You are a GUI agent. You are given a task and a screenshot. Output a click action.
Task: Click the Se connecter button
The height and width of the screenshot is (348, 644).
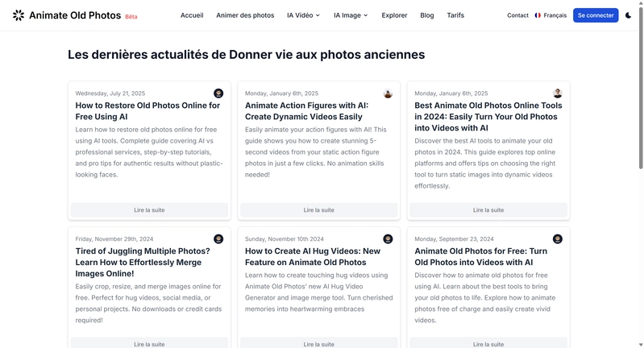596,15
